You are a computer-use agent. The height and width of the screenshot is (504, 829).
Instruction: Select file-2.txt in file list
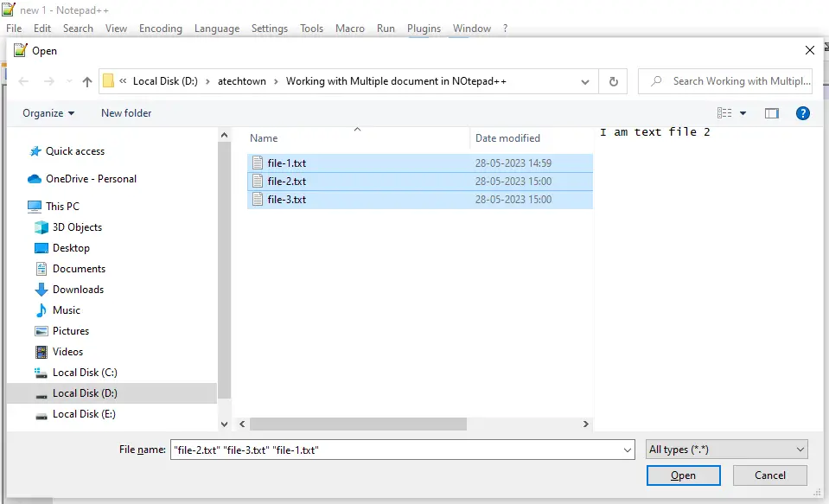click(420, 182)
